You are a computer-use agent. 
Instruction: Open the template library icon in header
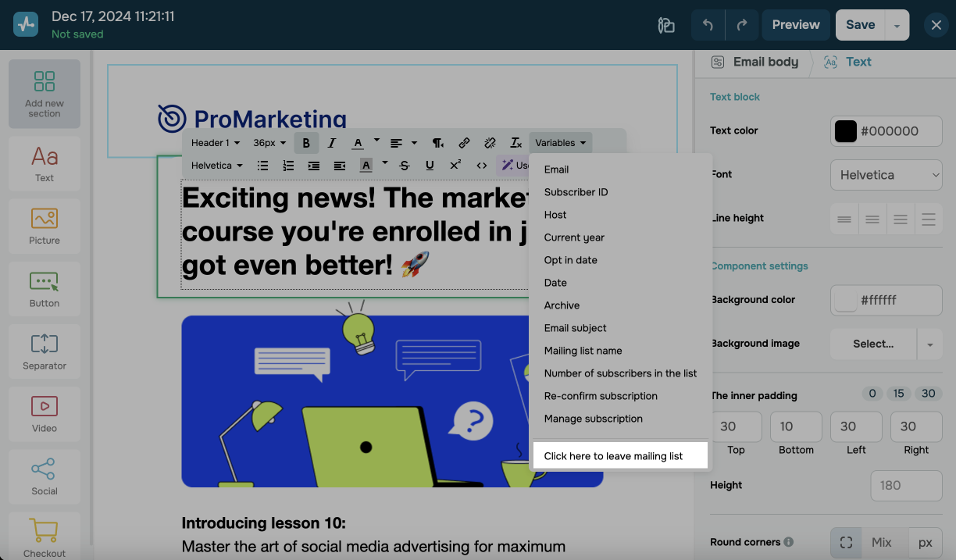[x=666, y=25]
